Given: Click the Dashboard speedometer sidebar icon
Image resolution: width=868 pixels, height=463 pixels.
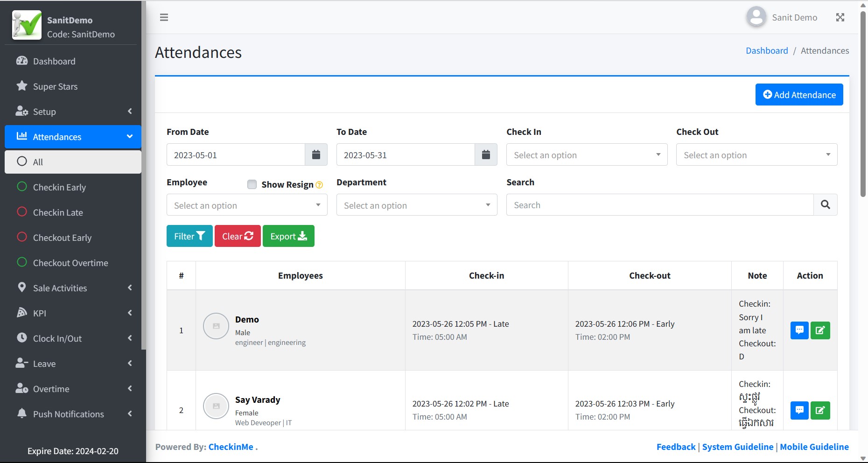Looking at the screenshot, I should tap(22, 61).
